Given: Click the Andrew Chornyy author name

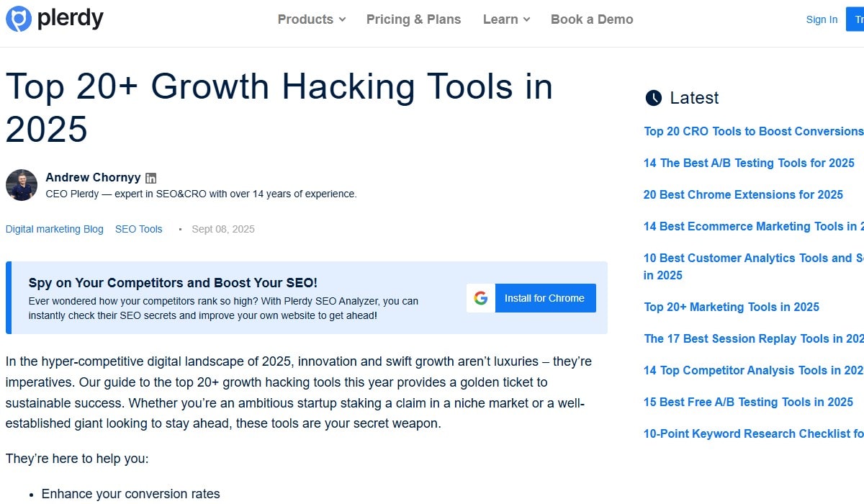Looking at the screenshot, I should coord(93,177).
